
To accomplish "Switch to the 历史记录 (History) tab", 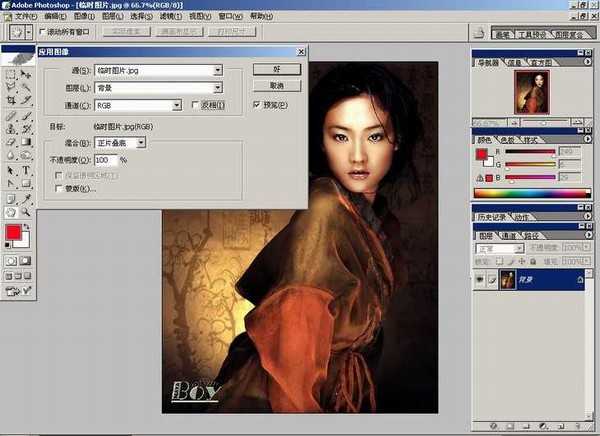I will pos(491,217).
